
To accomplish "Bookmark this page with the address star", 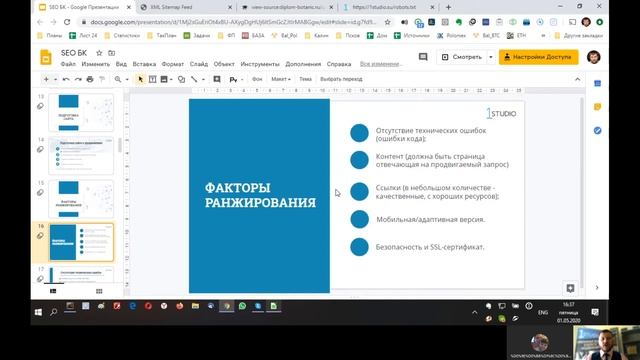I will click(387, 22).
